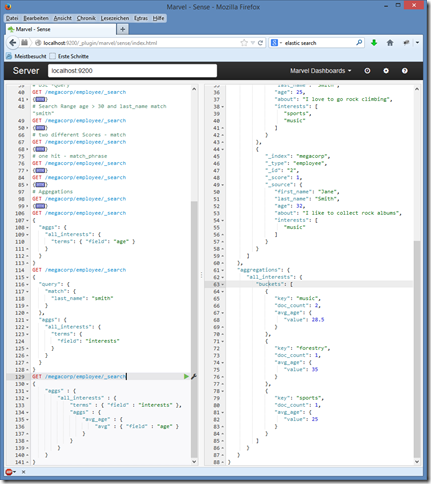
Task: Open Sense settings gear icon
Action: pyautogui.click(x=386, y=71)
